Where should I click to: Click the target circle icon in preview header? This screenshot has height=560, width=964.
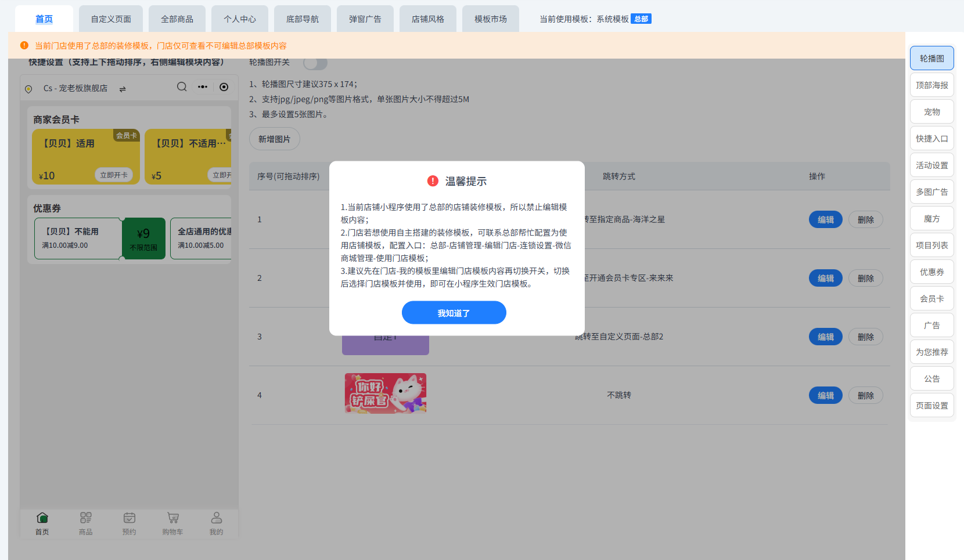tap(224, 87)
